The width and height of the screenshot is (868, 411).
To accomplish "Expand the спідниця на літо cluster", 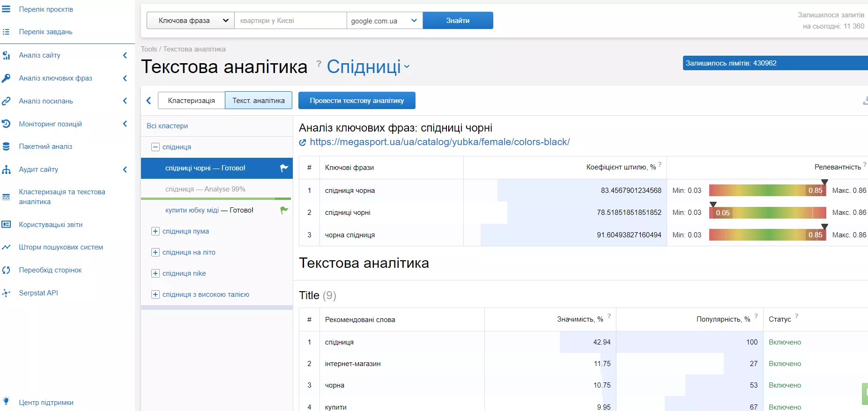I will pyautogui.click(x=156, y=252).
